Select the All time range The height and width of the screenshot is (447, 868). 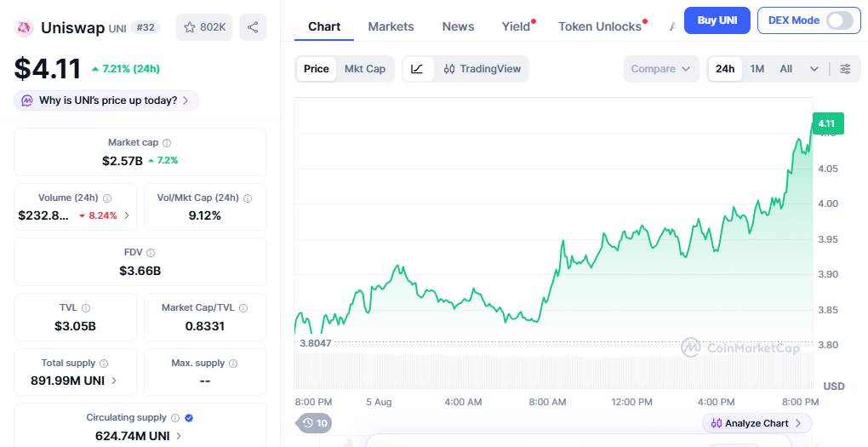pyautogui.click(x=785, y=69)
